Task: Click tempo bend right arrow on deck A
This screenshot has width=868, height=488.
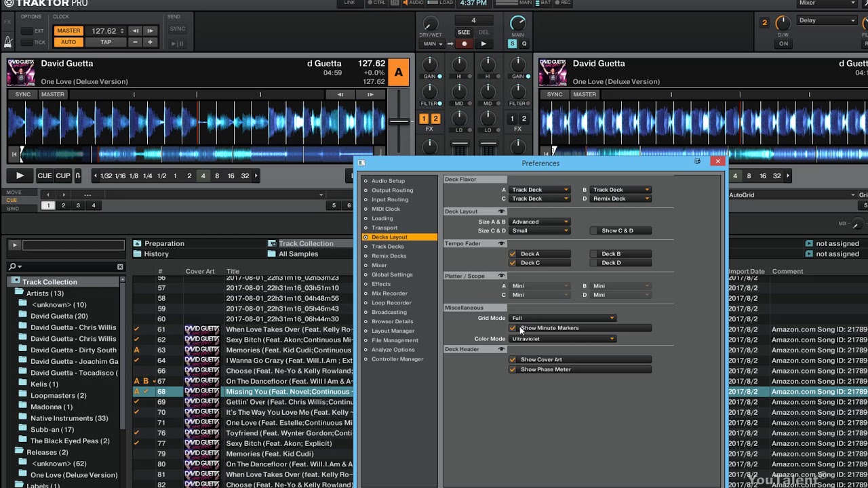Action: tap(370, 94)
